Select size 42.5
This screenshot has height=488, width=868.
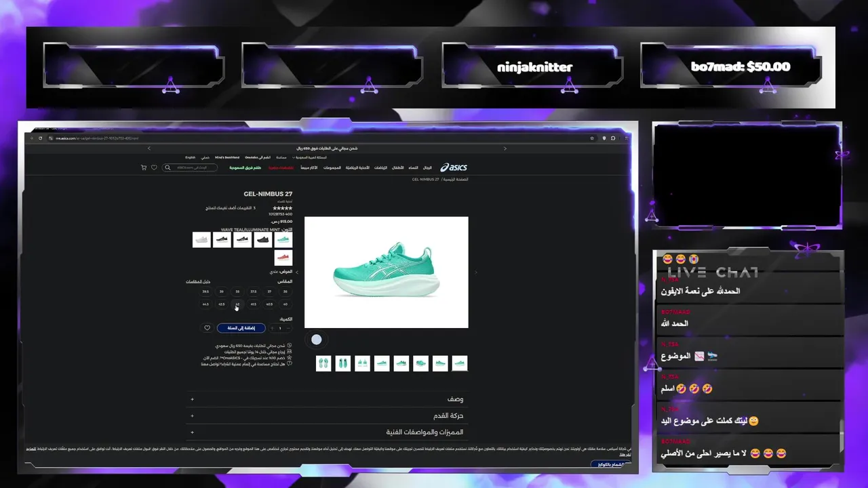222,304
